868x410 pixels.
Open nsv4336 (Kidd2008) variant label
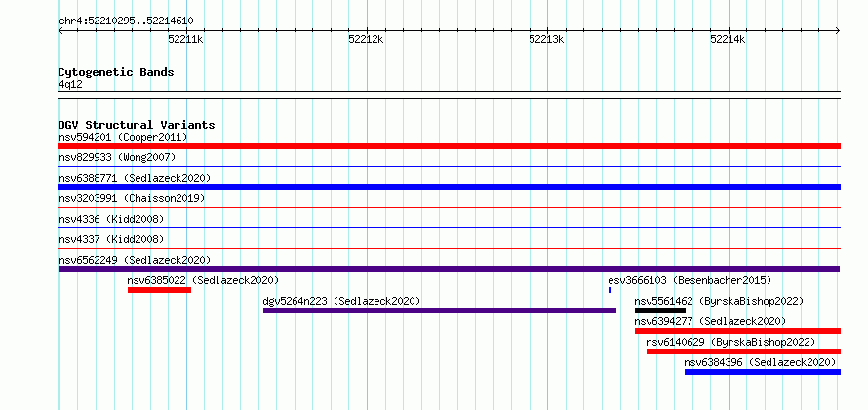pos(111,219)
